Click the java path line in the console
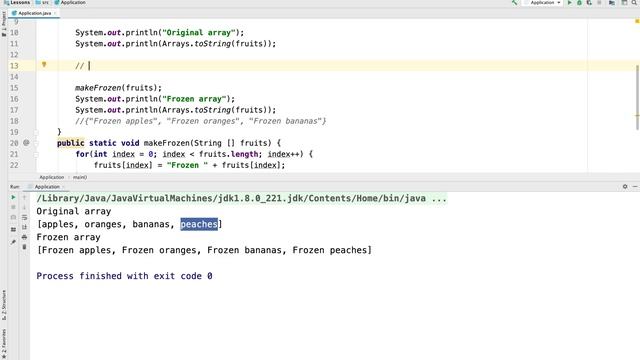Viewport: 640px width, 360px height. coord(242,198)
